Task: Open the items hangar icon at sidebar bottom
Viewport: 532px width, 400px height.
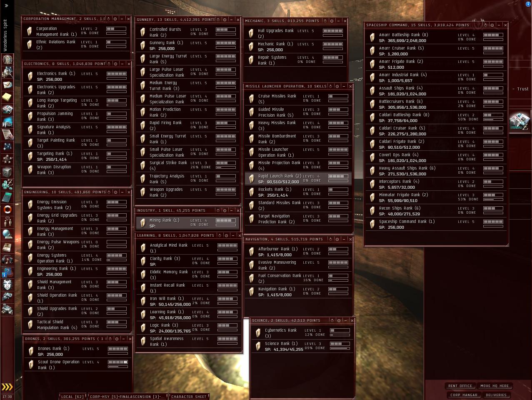Action: pos(7,310)
